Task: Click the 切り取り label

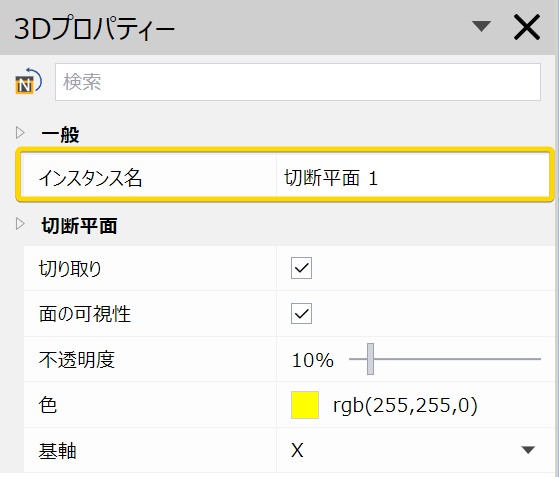Action: pyautogui.click(x=70, y=268)
